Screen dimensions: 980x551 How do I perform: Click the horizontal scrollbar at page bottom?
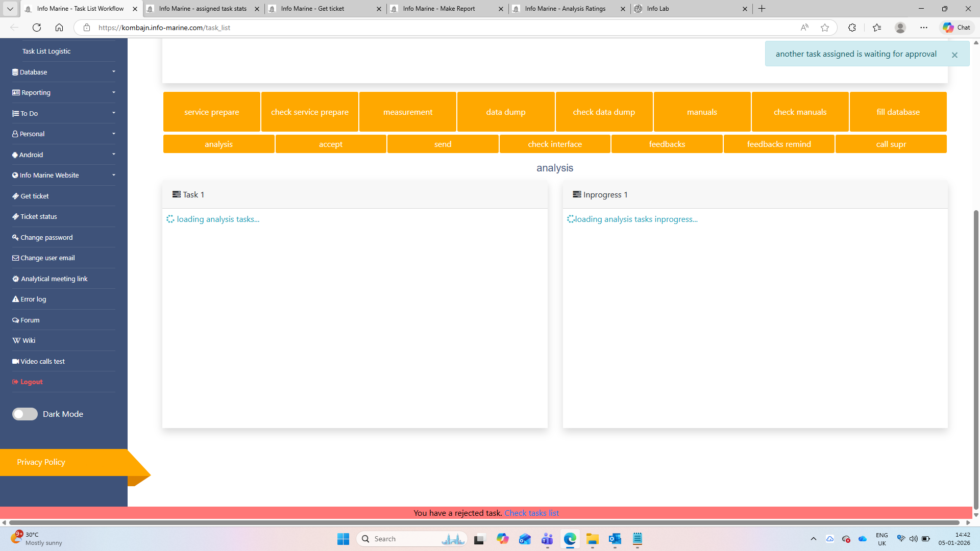(485, 522)
